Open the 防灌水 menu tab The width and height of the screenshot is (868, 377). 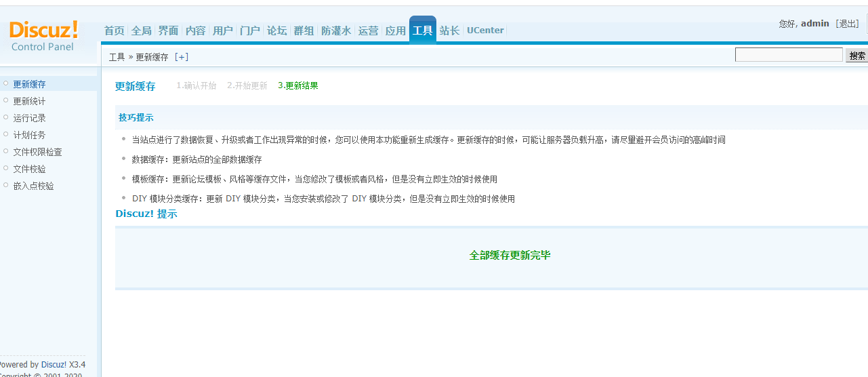tap(336, 31)
